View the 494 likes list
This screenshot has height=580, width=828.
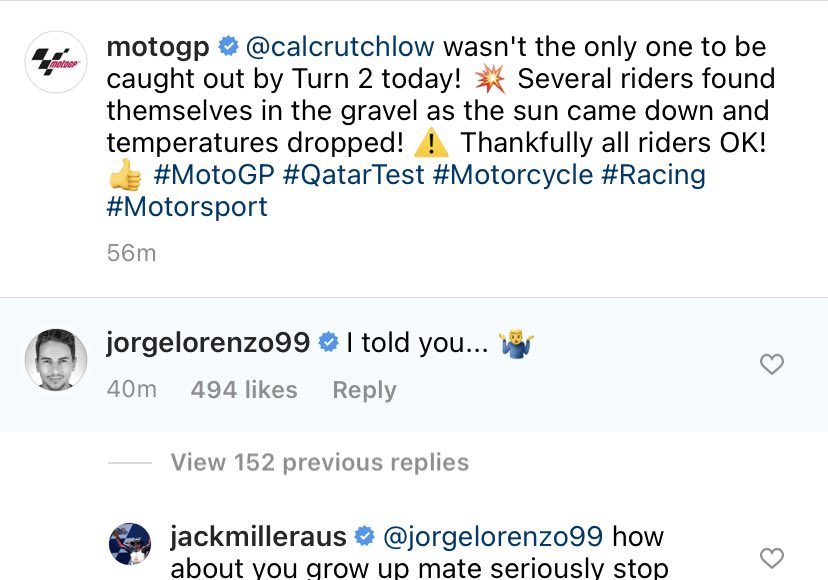coord(244,390)
